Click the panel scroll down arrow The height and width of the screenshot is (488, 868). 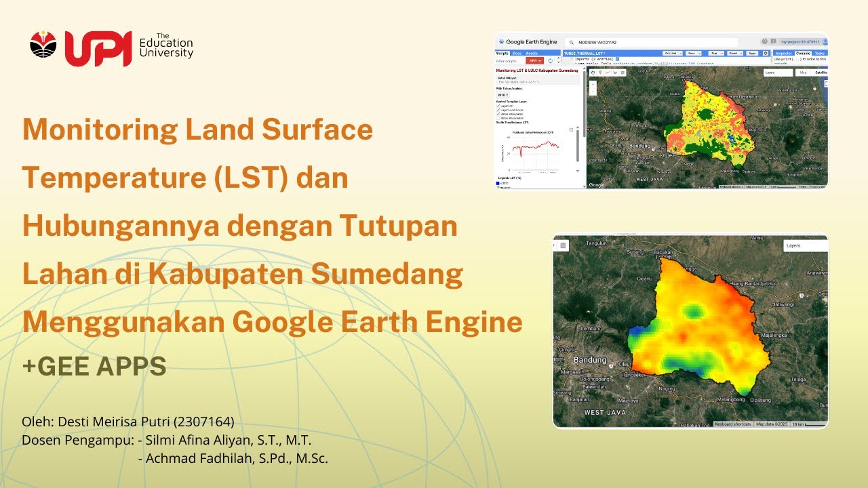(x=584, y=186)
